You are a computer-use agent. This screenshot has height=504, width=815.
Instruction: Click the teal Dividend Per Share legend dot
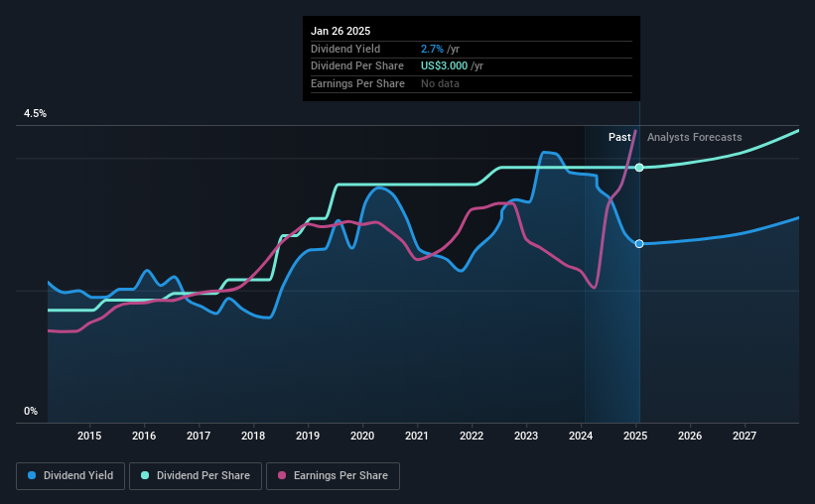(145, 475)
